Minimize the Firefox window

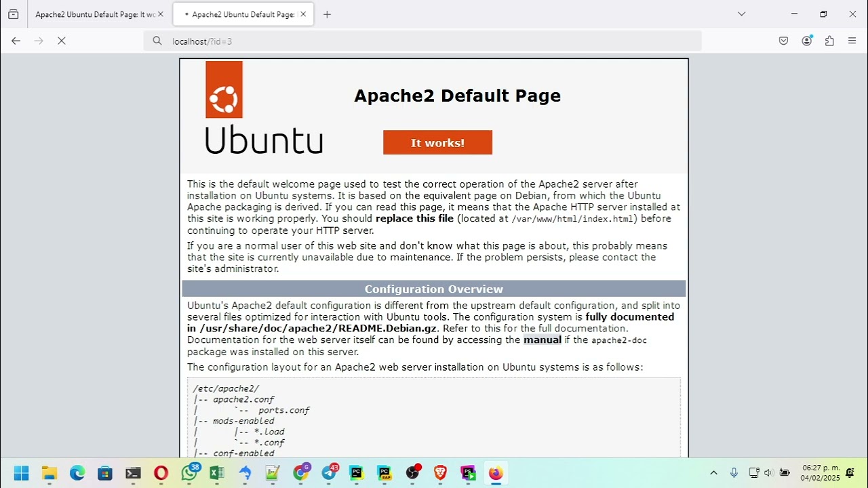[x=794, y=14]
